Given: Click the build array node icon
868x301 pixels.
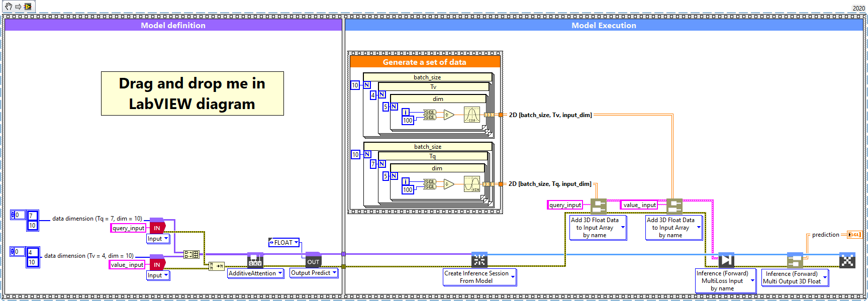Looking at the screenshot, I should (x=191, y=255).
